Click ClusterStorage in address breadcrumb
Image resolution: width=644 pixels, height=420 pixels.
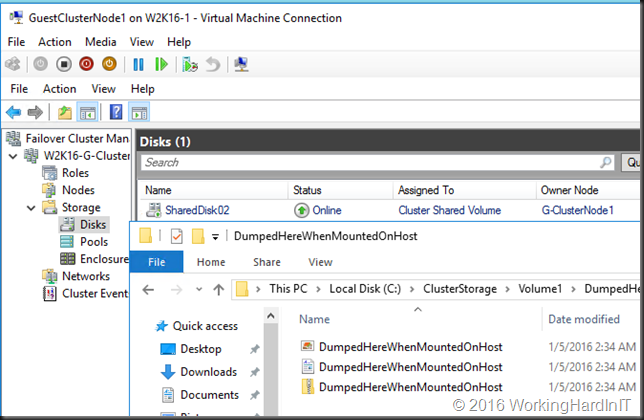click(460, 289)
